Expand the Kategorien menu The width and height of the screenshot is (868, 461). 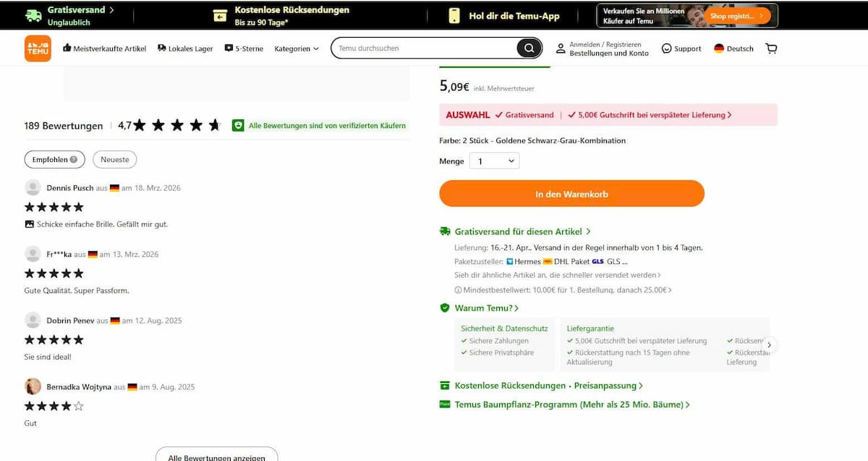(297, 48)
